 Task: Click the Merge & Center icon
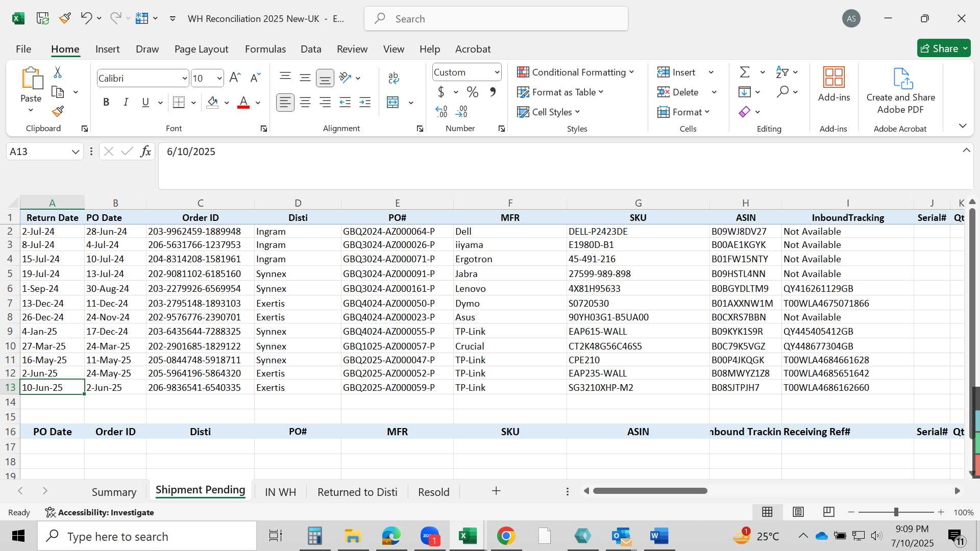coord(393,103)
